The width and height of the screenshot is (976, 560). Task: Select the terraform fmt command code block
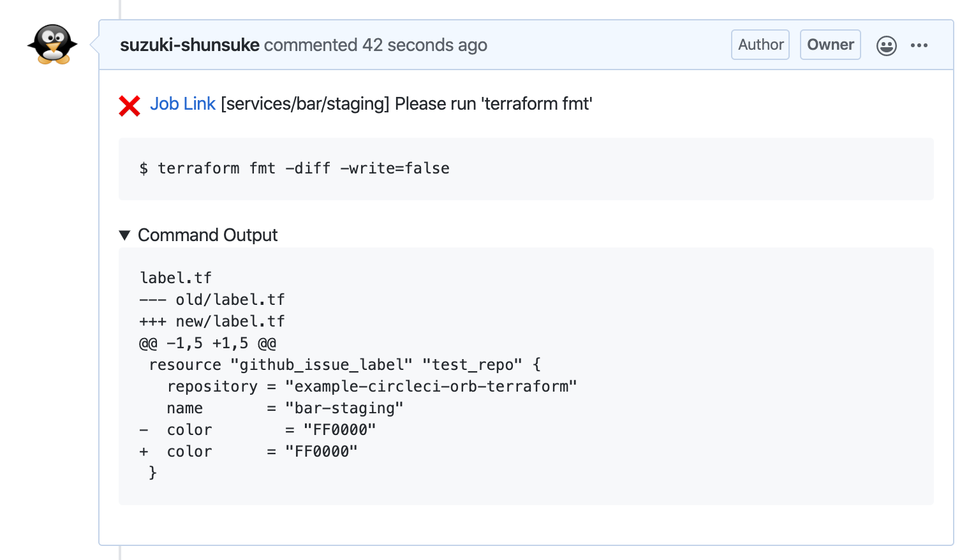click(293, 168)
